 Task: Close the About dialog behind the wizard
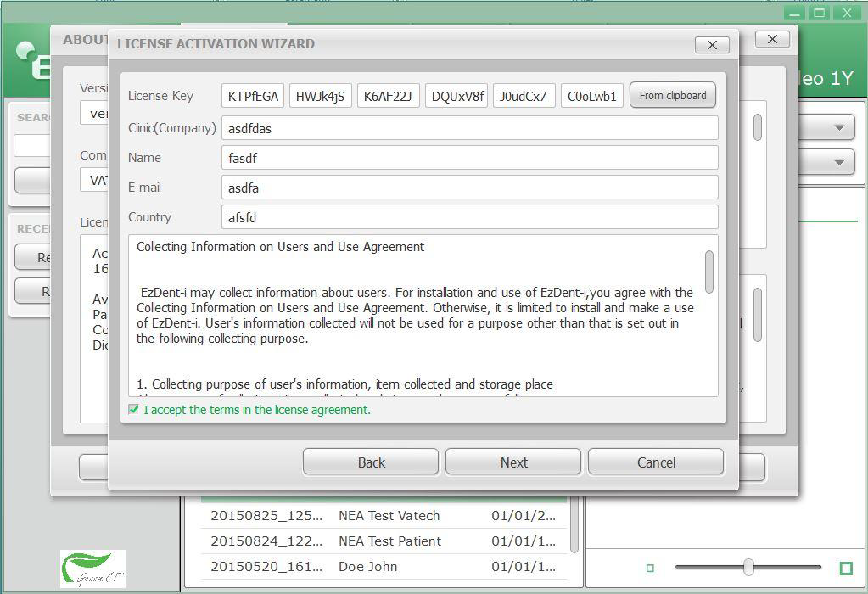point(772,39)
